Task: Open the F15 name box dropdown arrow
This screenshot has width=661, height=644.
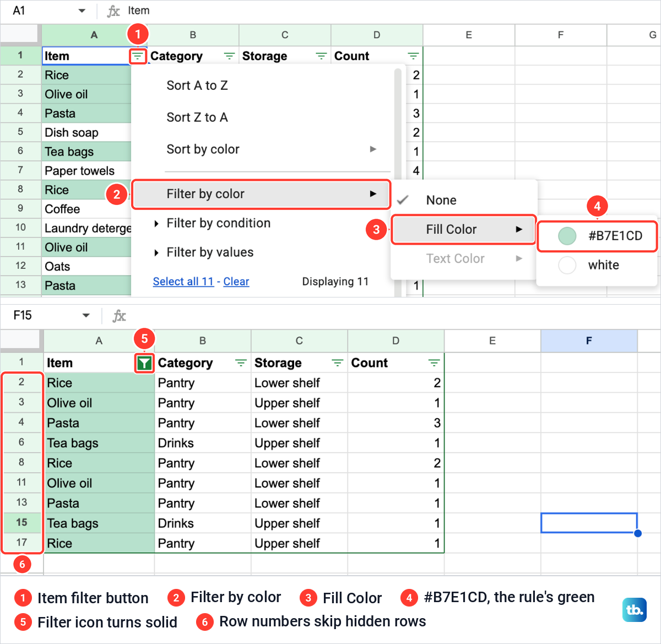Action: [x=86, y=316]
